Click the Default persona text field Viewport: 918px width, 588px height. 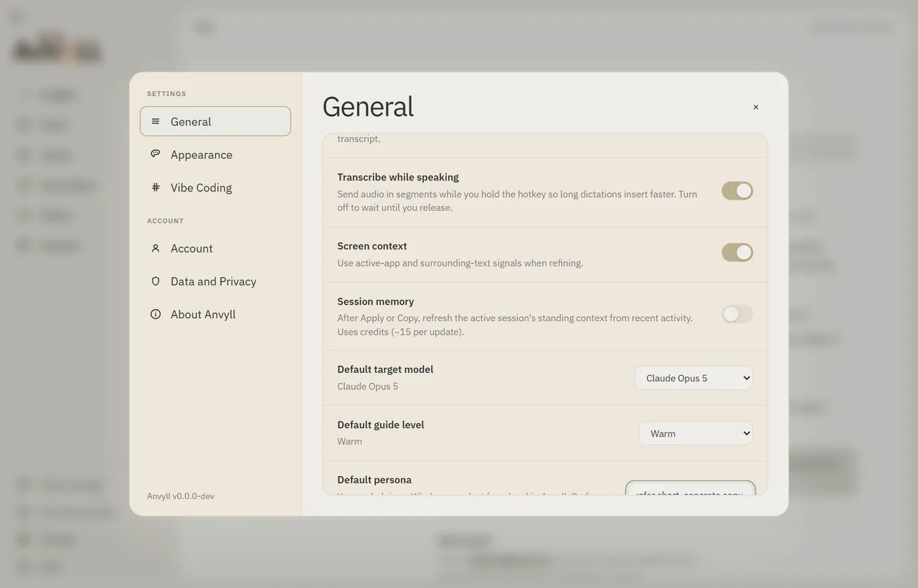coord(690,488)
